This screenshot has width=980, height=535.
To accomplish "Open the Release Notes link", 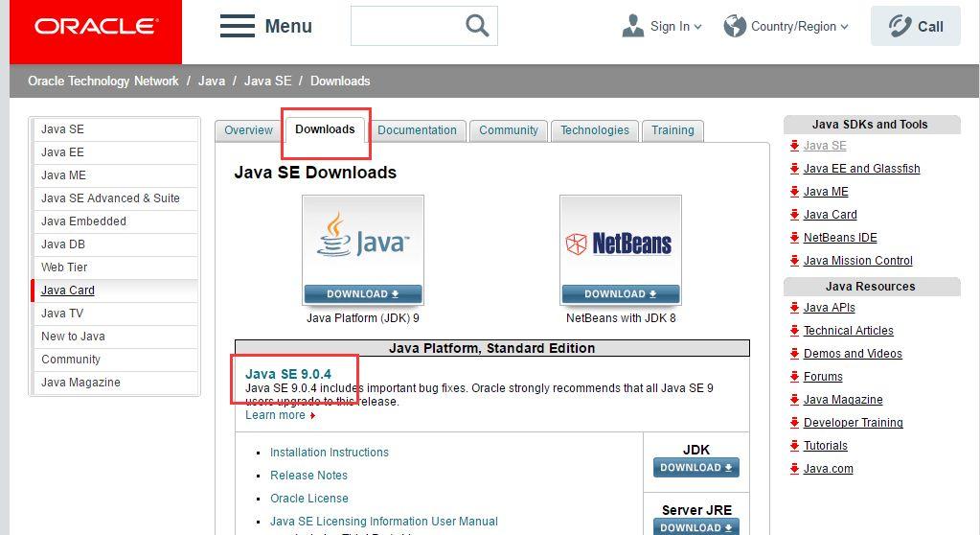I will click(308, 476).
